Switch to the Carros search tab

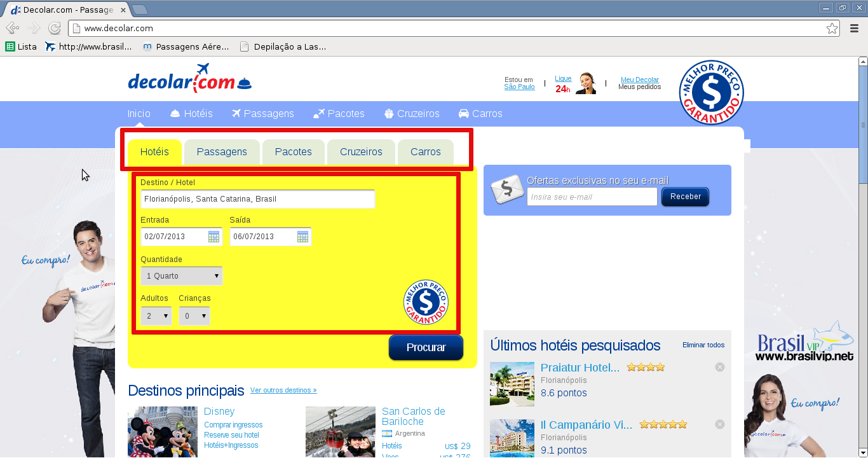coord(426,152)
